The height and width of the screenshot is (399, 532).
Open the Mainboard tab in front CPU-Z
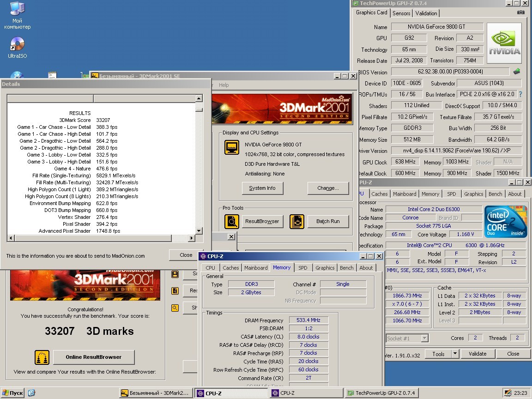[256, 268]
